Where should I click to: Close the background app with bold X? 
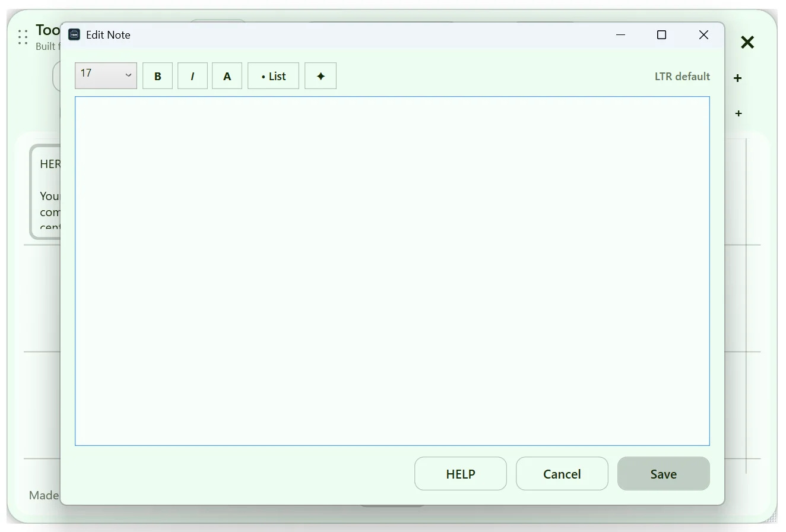[747, 42]
